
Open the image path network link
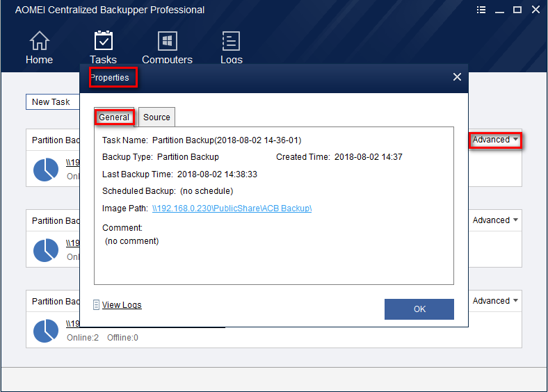[232, 209]
